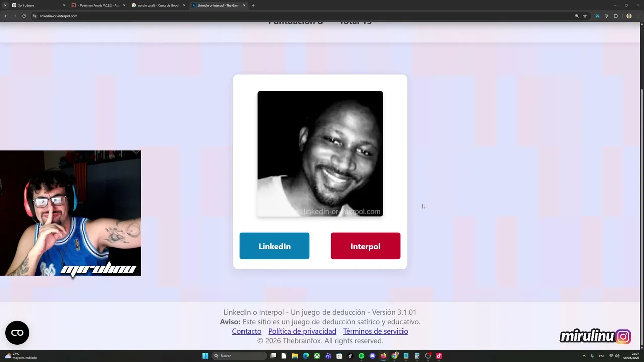The height and width of the screenshot is (362, 644).
Task: Close the Pokémon Procés tab
Action: 124,5
